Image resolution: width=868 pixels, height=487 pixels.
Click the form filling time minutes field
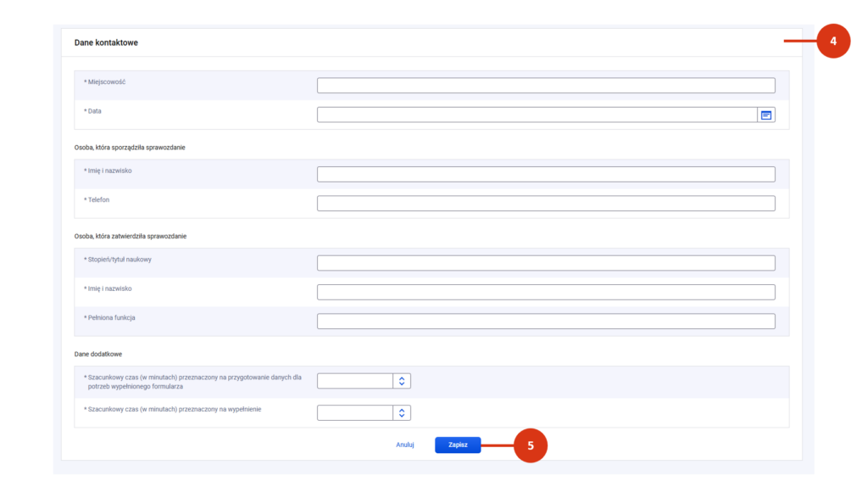[355, 412]
